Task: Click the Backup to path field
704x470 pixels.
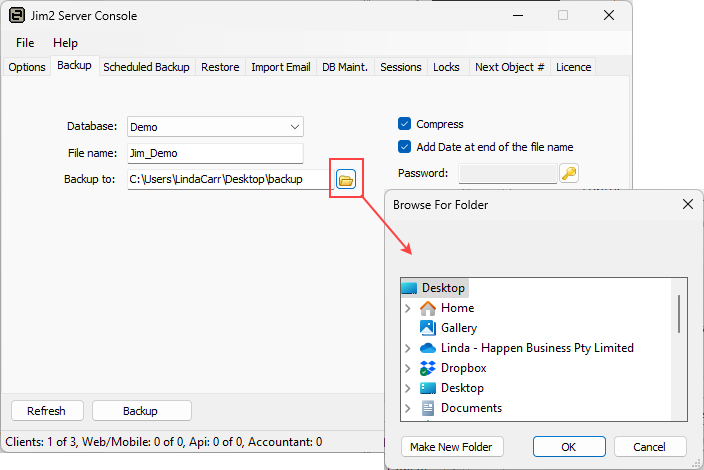Action: click(229, 179)
